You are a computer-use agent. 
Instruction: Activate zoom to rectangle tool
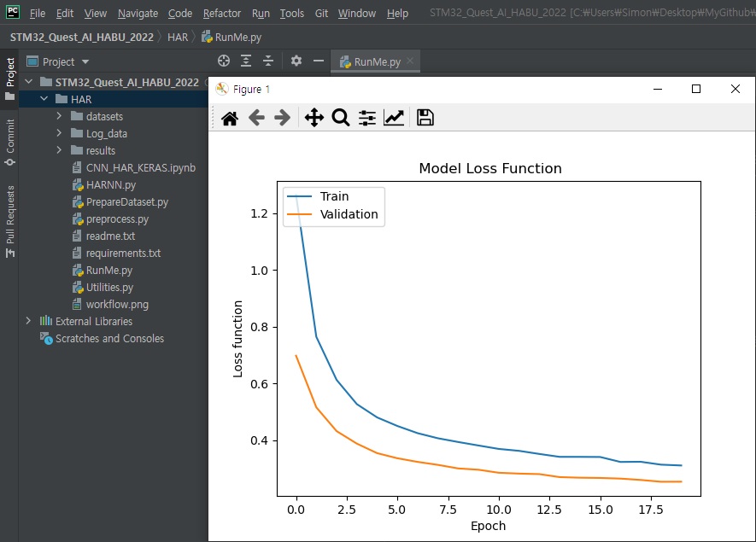click(x=341, y=118)
